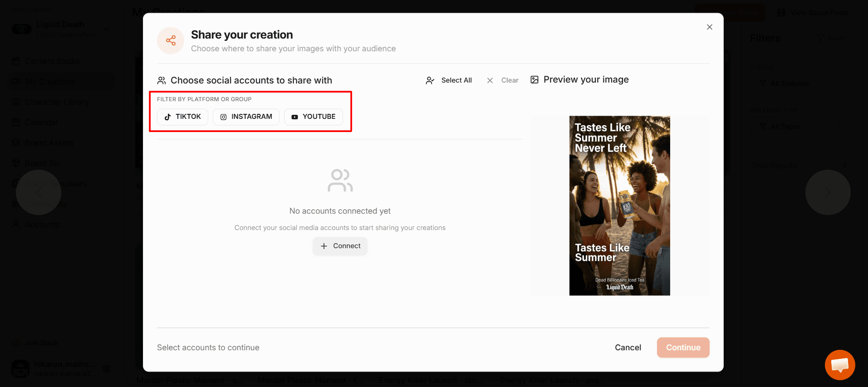Viewport: 868px width, 387px height.
Task: Filter accounts by YouTube platform
Action: [x=314, y=117]
